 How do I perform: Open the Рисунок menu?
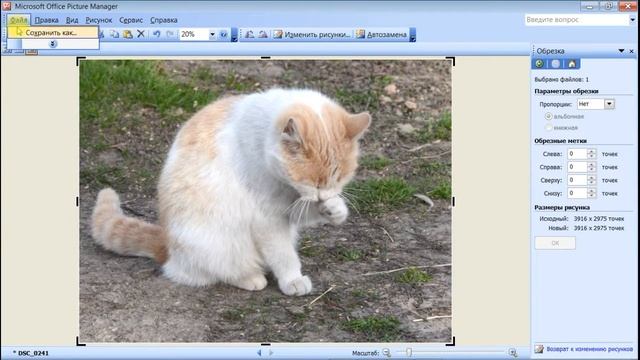tap(98, 20)
